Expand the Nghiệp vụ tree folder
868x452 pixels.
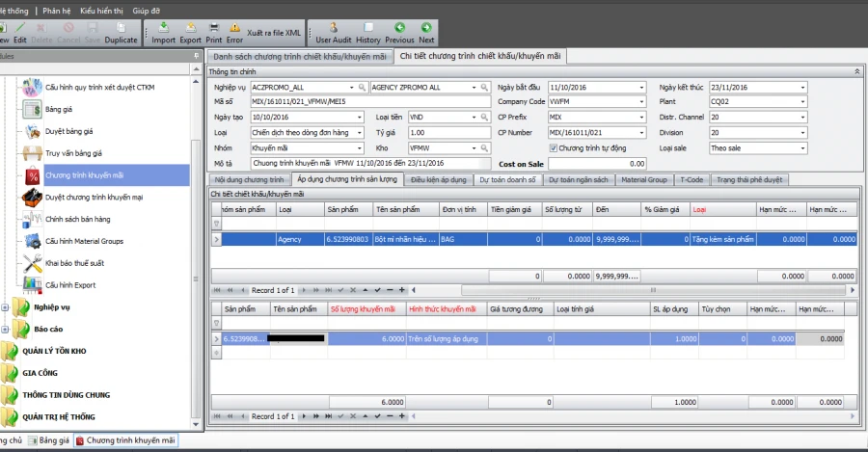pos(5,307)
